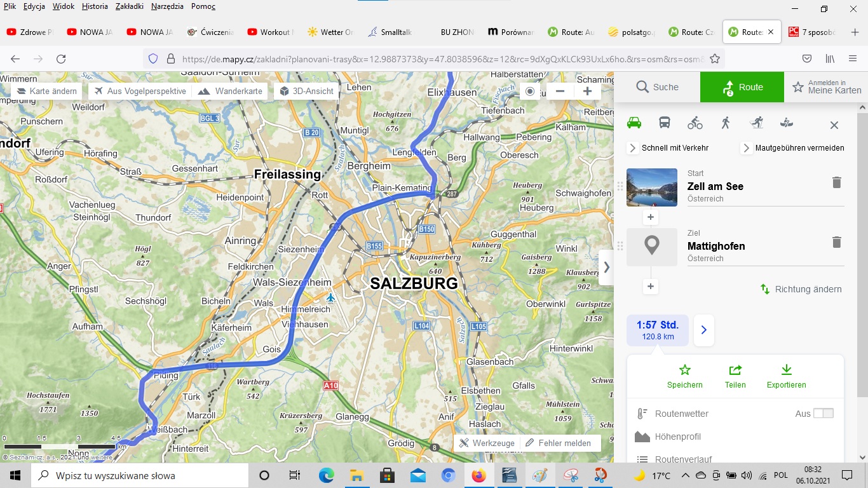
Task: Expand the Schnell mit Verkehr option
Action: click(633, 148)
